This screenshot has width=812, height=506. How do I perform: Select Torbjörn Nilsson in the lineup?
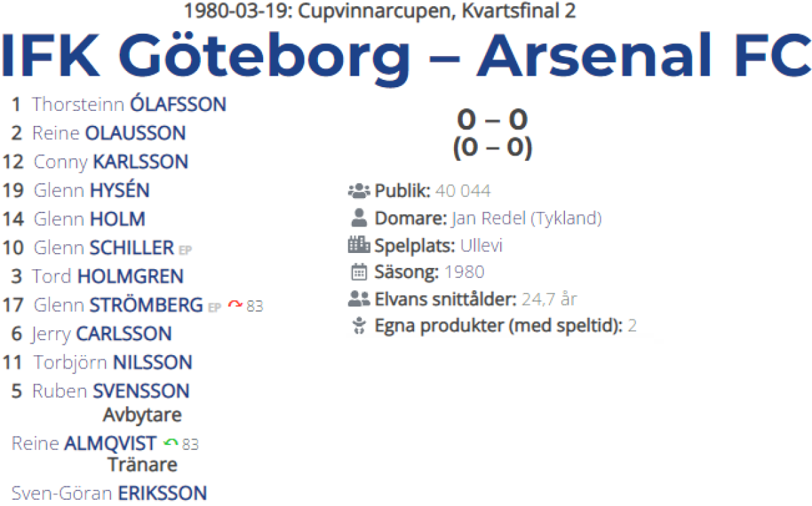point(112,363)
